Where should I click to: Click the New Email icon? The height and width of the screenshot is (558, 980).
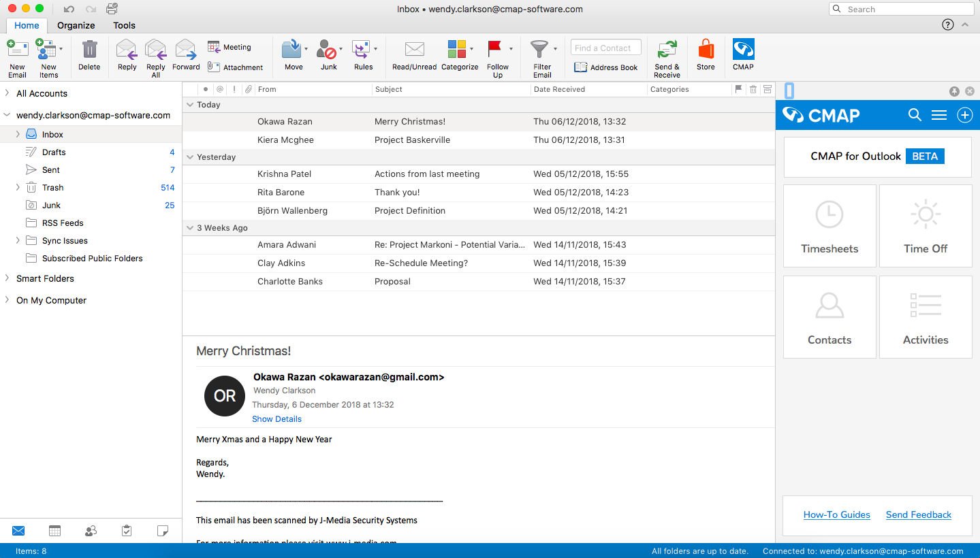[x=18, y=50]
